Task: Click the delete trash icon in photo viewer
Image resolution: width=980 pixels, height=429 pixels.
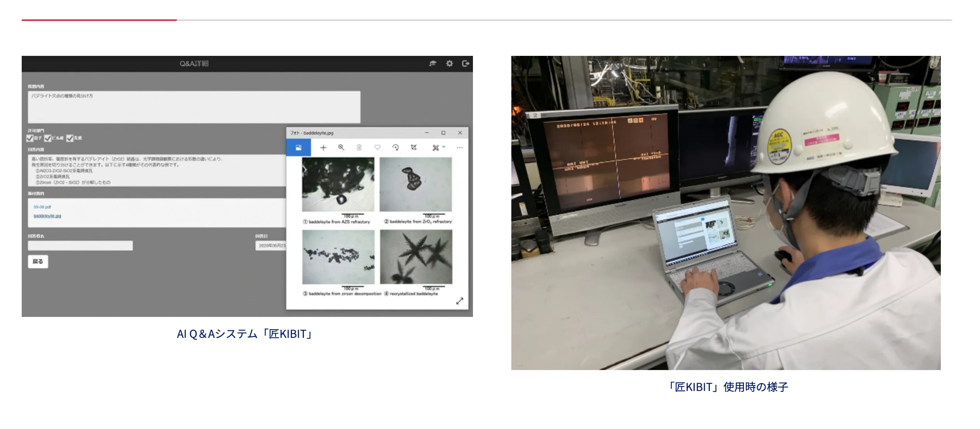Action: coord(359,147)
